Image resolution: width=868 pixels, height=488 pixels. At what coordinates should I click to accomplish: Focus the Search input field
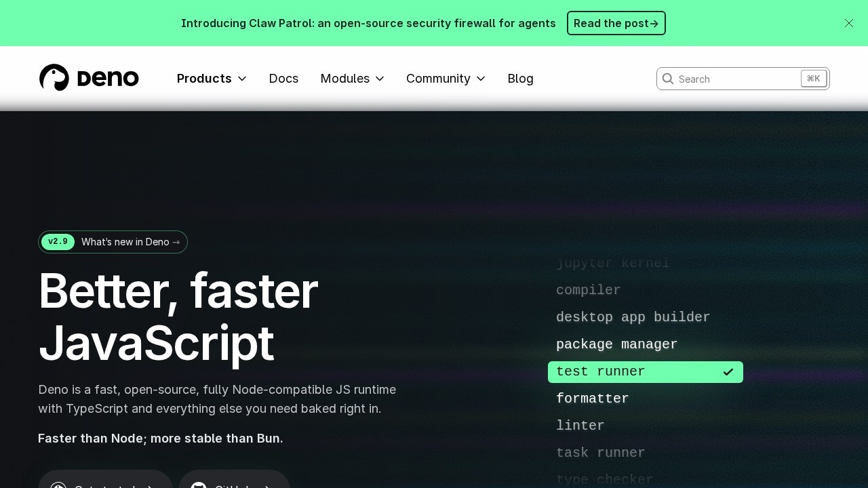(x=743, y=79)
